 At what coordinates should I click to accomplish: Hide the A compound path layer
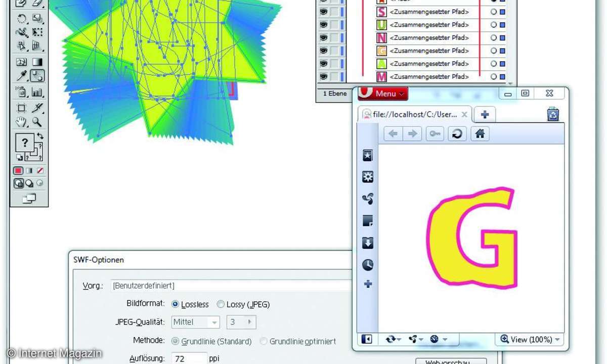323,64
